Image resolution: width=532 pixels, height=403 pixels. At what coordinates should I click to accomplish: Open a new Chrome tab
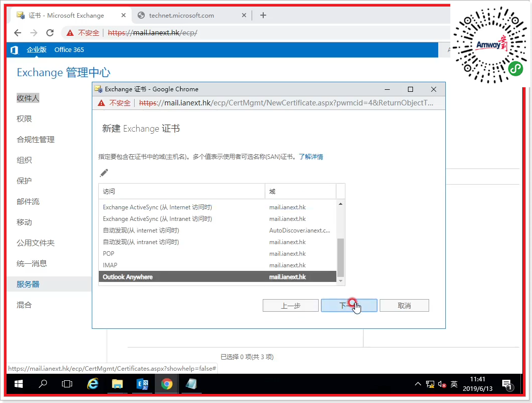(x=263, y=15)
